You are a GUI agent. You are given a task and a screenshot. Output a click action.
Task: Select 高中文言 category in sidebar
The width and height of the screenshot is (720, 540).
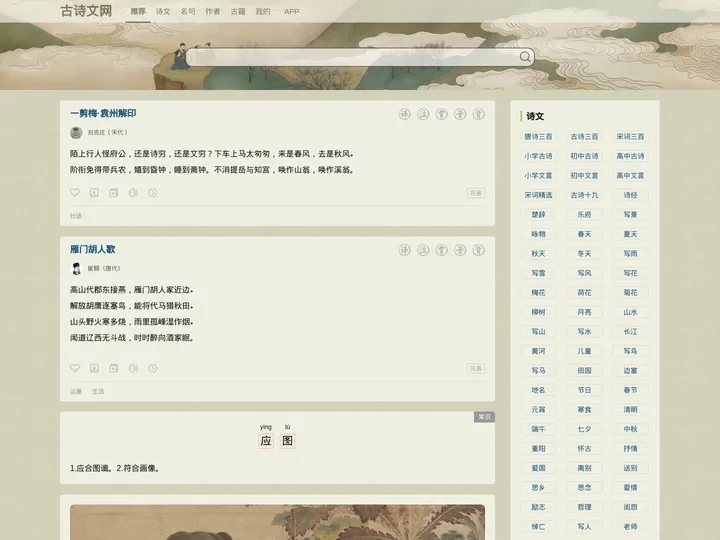630,175
